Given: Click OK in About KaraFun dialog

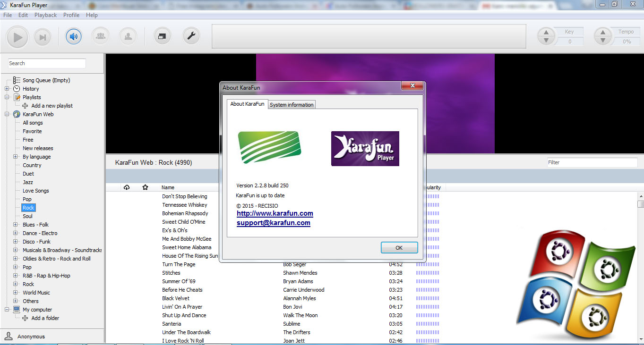Looking at the screenshot, I should pyautogui.click(x=399, y=248).
